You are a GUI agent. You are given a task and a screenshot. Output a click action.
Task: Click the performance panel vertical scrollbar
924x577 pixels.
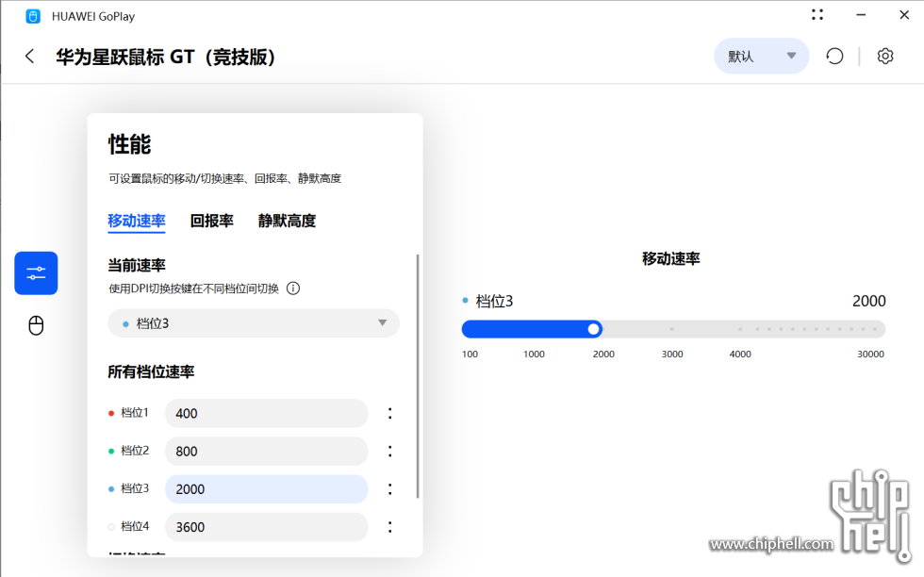[418, 376]
